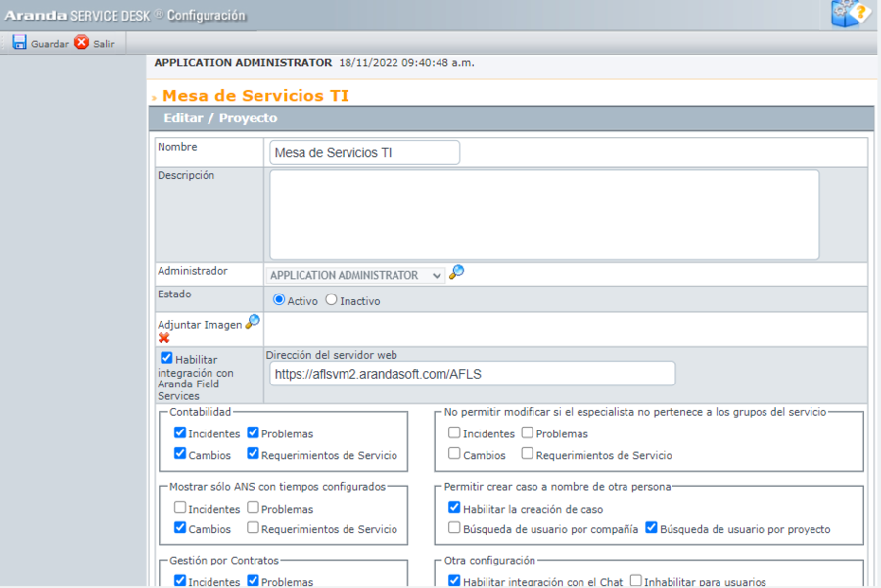This screenshot has height=588, width=881.
Task: Check Problemas under No permitir modificar
Action: click(527, 432)
